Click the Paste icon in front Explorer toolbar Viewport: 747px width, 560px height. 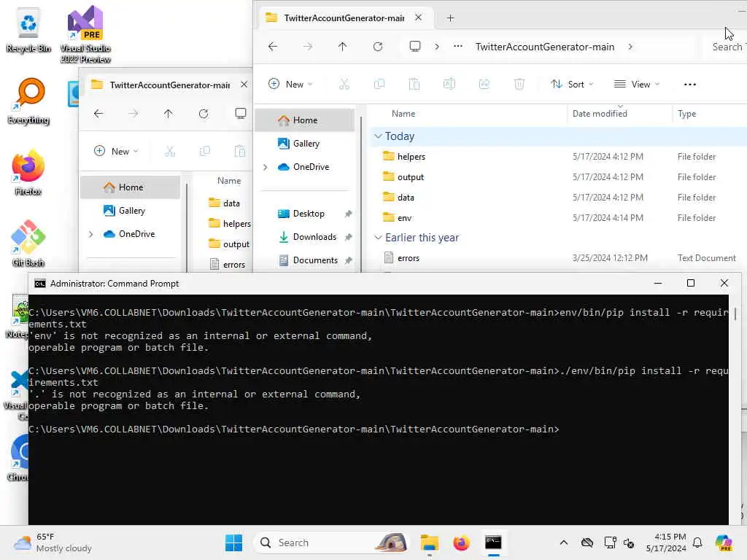pos(414,85)
